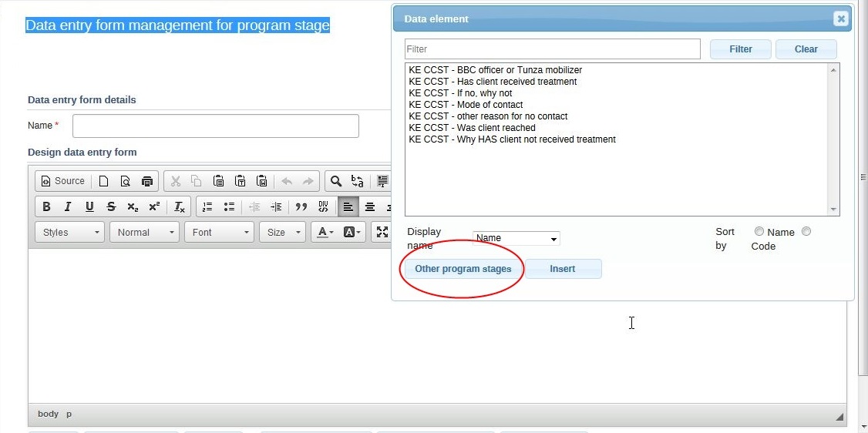The image size is (868, 433).
Task: Toggle the Align Left button
Action: pos(348,206)
